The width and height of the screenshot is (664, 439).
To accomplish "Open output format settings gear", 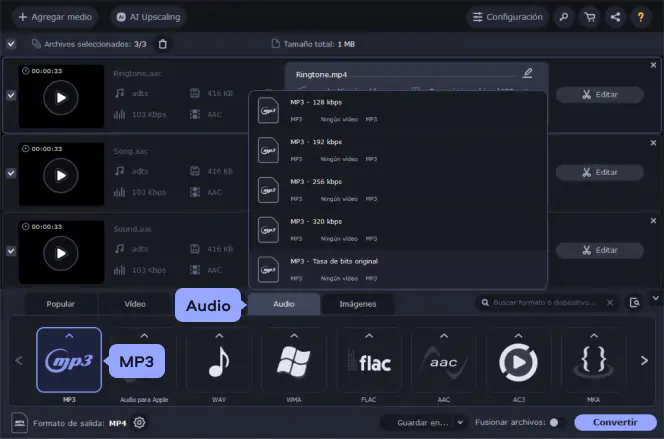I will [x=140, y=422].
